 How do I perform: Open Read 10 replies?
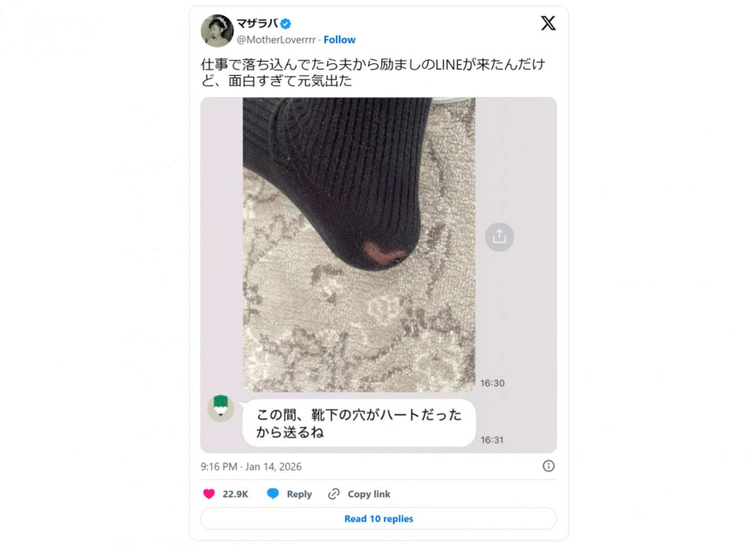379,519
